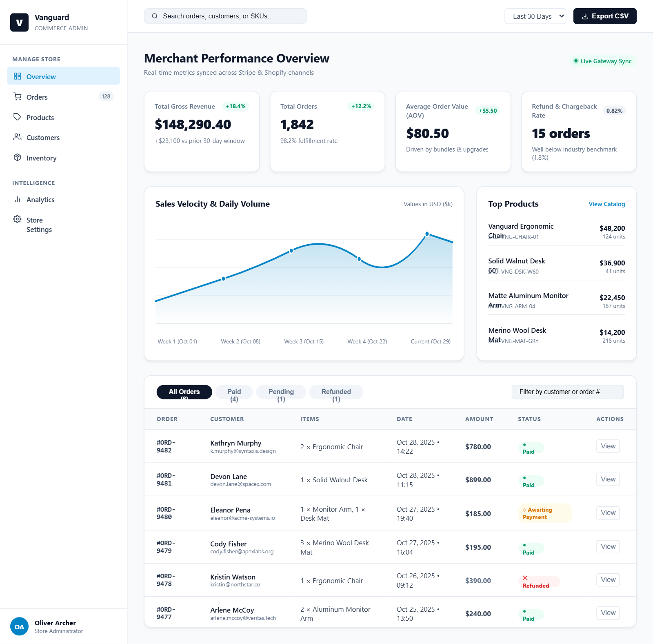
Task: Export data with Export CSV button
Action: (x=605, y=16)
